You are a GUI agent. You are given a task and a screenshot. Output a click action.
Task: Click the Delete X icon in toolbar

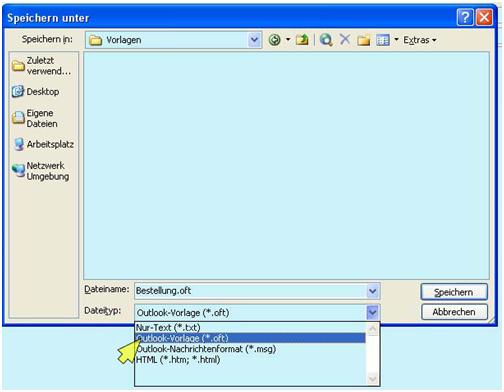[x=345, y=40]
